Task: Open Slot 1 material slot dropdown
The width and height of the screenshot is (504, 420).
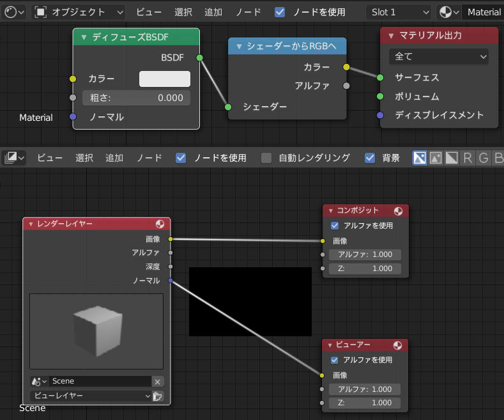Action: click(399, 12)
